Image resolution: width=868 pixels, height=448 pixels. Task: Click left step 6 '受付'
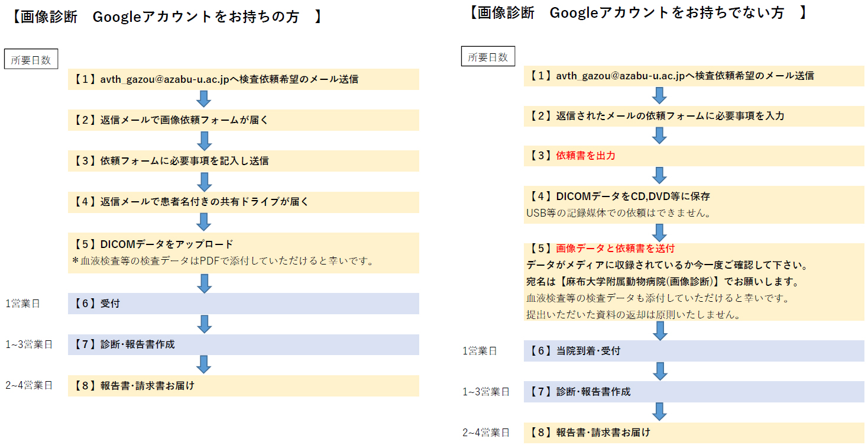point(244,304)
